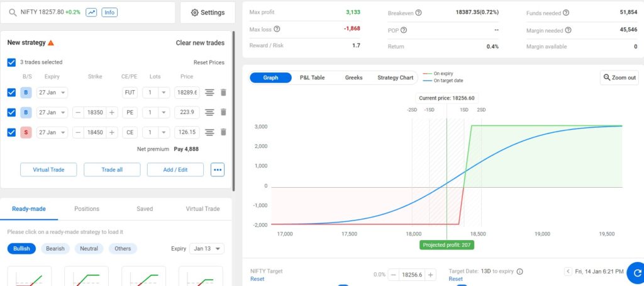
Task: Click the three-dots more options button
Action: [x=218, y=169]
